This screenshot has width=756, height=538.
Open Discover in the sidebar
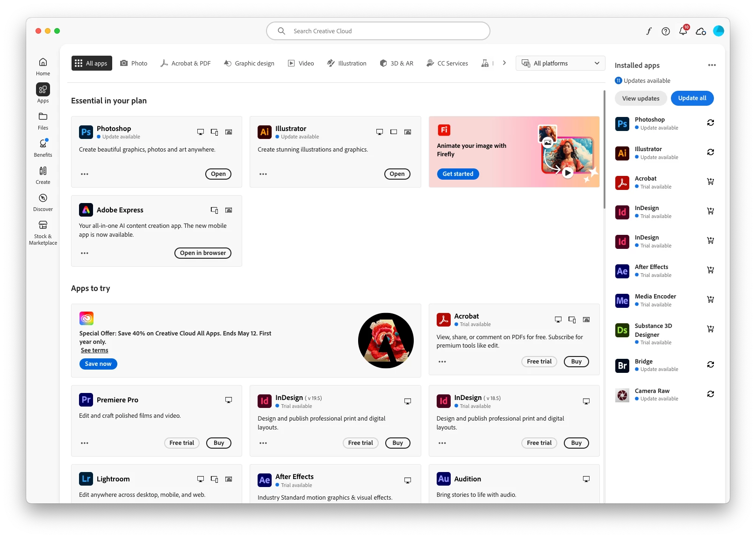[43, 202]
